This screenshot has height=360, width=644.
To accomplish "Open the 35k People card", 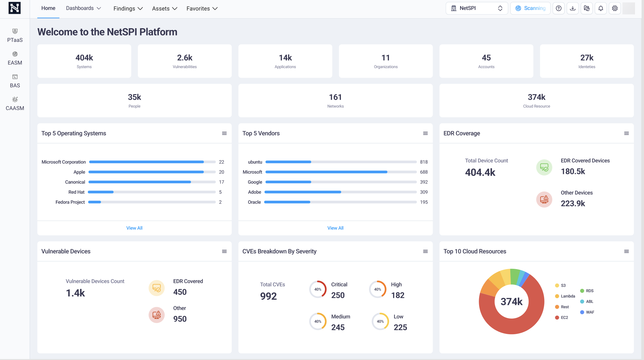I will click(134, 100).
